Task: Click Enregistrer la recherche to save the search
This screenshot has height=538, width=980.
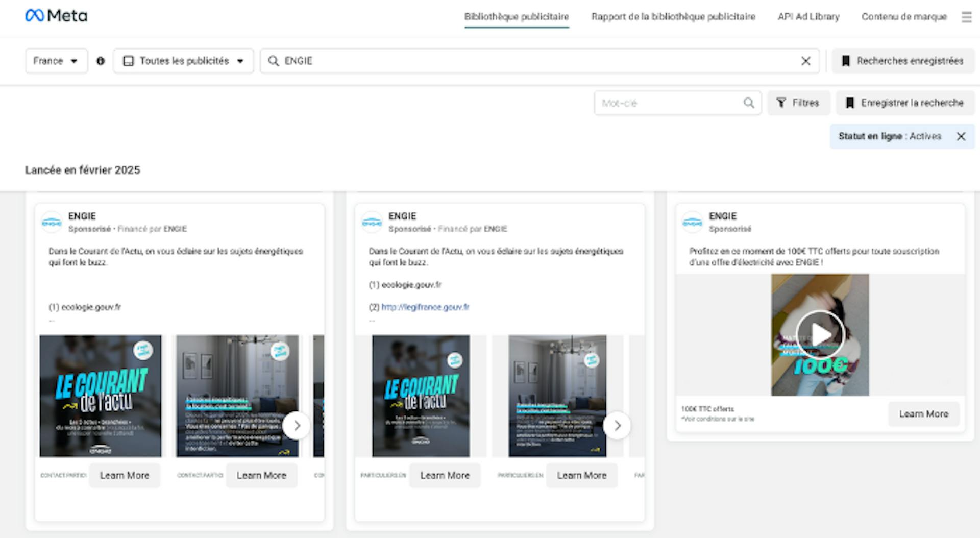Action: pos(905,103)
